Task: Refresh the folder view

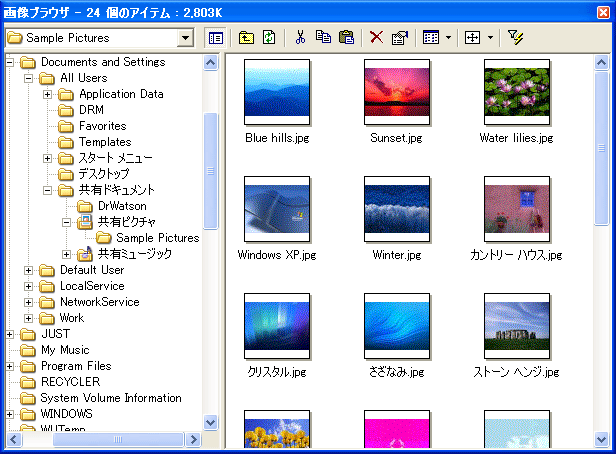Action: pos(269,38)
